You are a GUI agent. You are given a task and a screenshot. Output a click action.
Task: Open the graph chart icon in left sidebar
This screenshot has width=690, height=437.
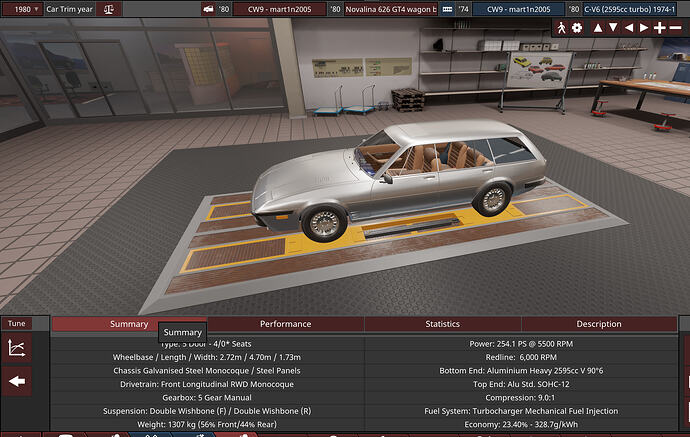tap(17, 348)
